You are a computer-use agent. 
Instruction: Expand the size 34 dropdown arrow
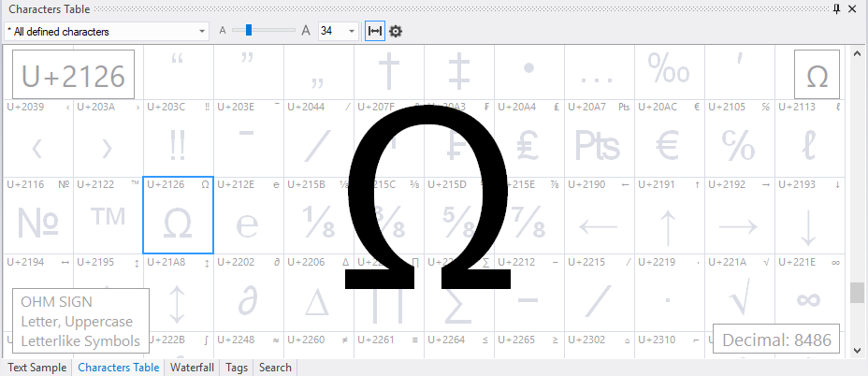coord(352,32)
